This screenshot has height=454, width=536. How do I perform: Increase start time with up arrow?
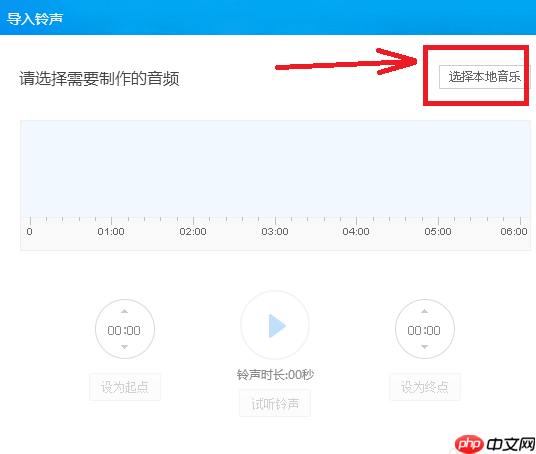124,311
